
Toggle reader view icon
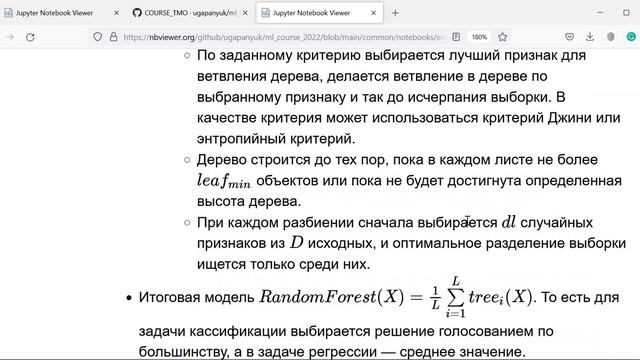[456, 37]
